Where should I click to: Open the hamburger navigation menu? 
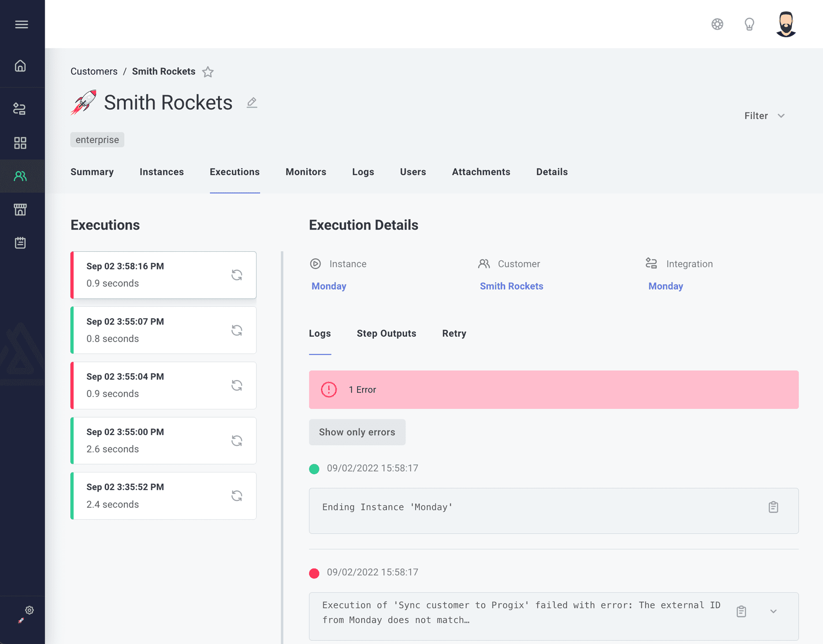tap(21, 24)
